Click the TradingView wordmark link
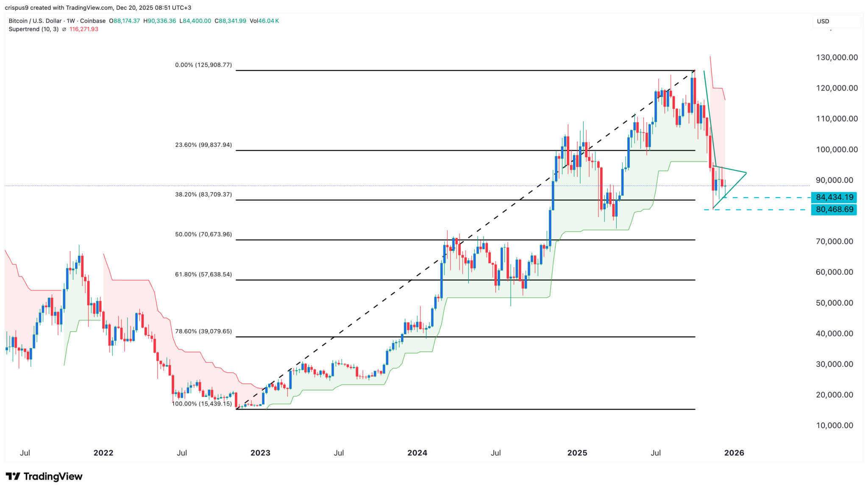 click(53, 477)
